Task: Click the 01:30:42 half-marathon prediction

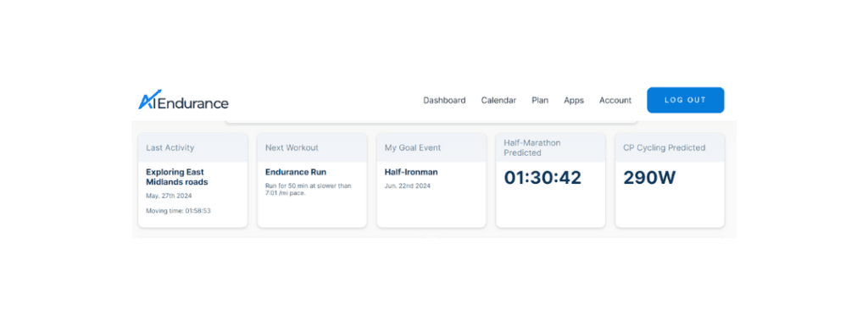Action: [542, 178]
